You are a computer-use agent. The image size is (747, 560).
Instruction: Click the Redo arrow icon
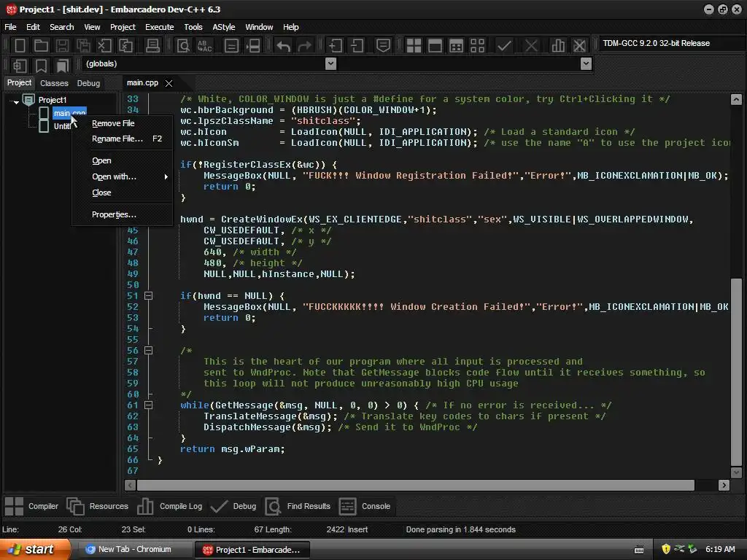(304, 46)
